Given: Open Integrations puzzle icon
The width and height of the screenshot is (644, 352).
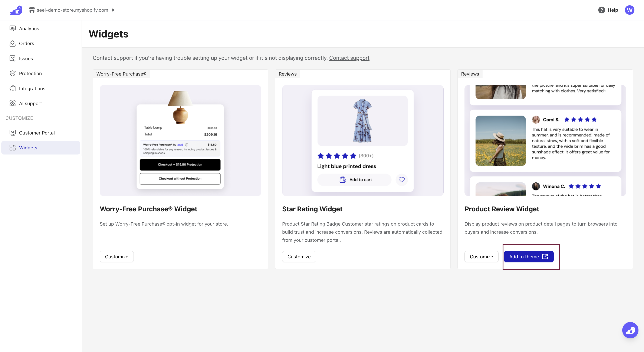Looking at the screenshot, I should pyautogui.click(x=13, y=89).
